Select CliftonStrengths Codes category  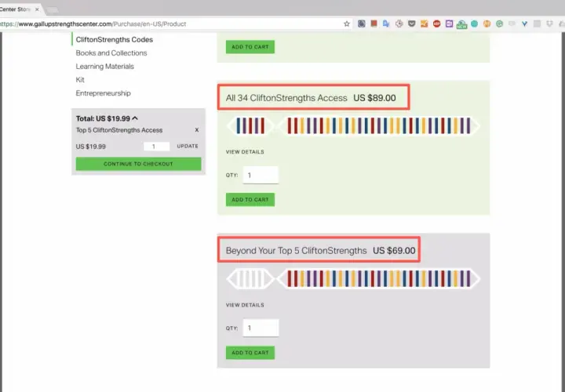point(115,40)
